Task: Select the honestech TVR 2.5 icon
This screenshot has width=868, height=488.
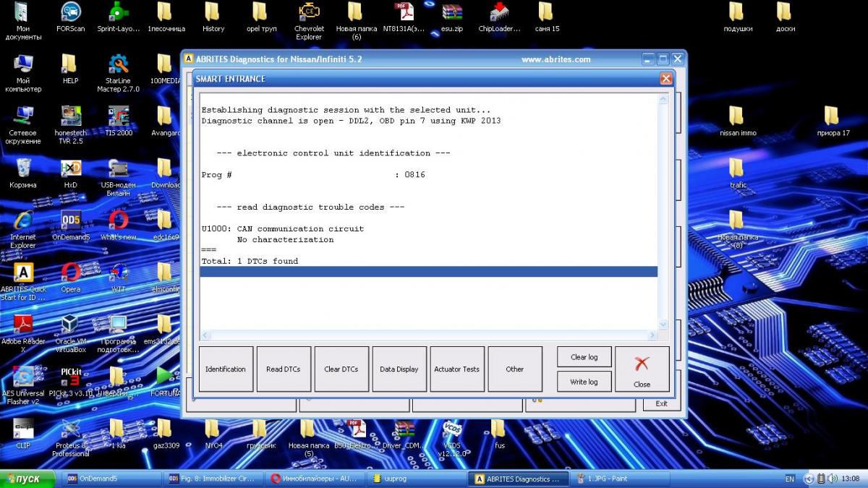Action: (70, 125)
